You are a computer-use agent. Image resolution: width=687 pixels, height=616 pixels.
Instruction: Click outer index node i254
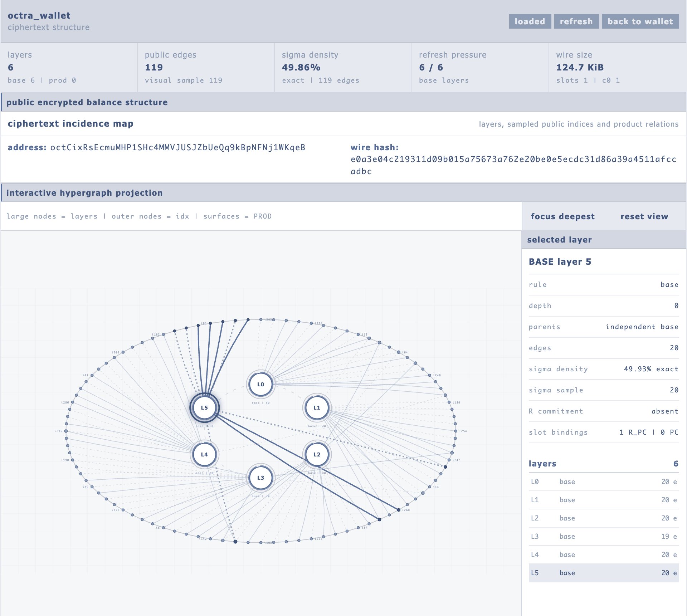pos(455,431)
